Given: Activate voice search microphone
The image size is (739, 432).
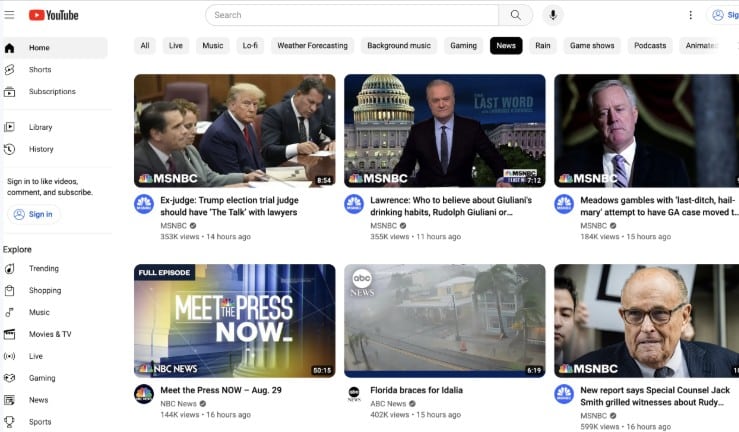Looking at the screenshot, I should [x=553, y=15].
